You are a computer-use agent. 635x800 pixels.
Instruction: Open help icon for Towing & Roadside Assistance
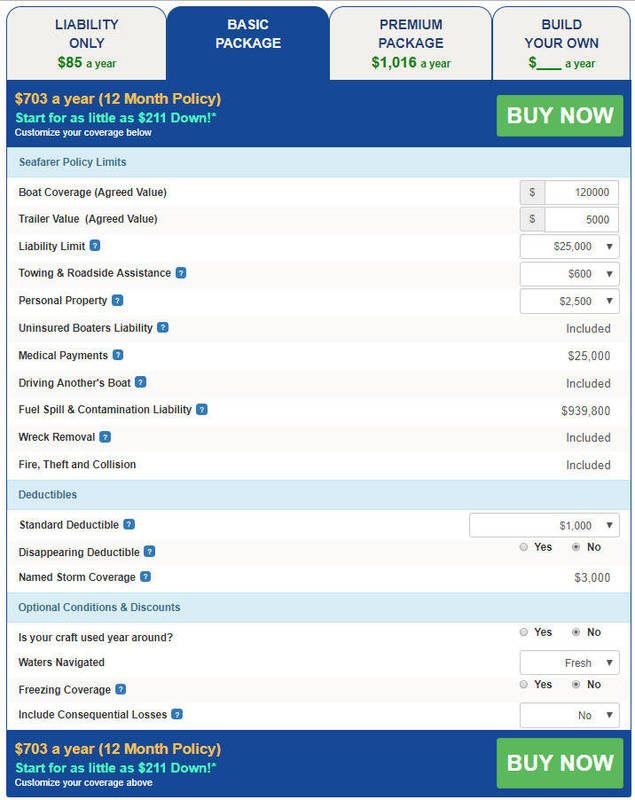[181, 273]
